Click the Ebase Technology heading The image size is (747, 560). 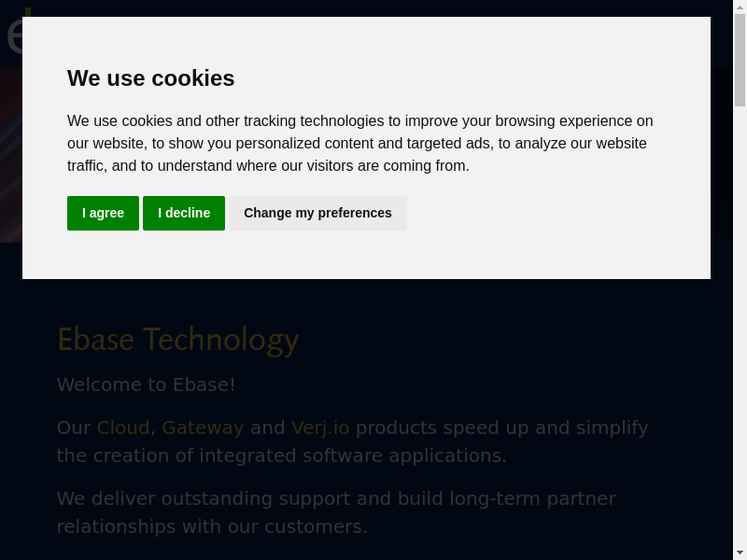coord(177,340)
